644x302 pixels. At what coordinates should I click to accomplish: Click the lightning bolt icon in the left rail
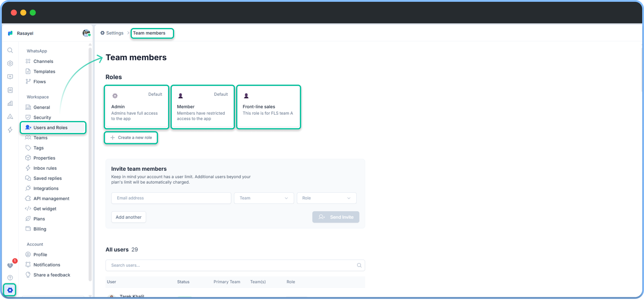tap(10, 130)
